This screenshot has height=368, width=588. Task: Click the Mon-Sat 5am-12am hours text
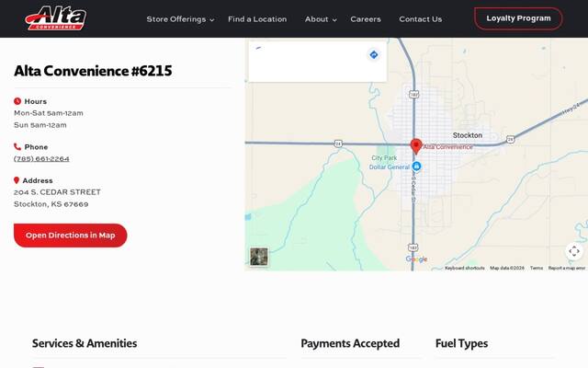point(49,113)
